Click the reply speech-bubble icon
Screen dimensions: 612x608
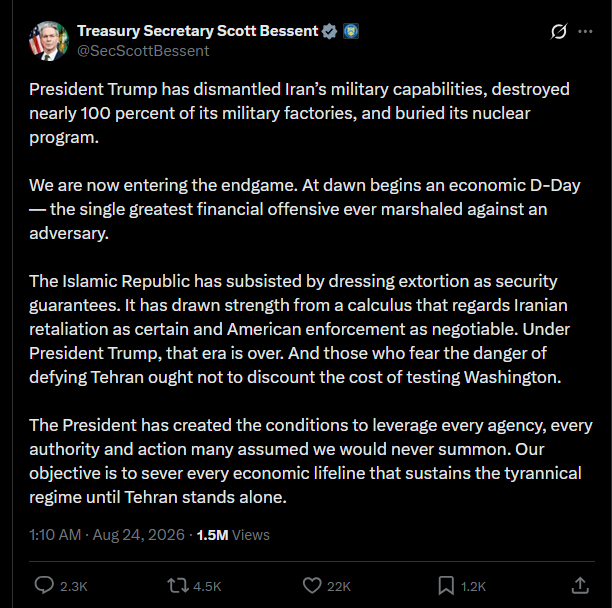pyautogui.click(x=44, y=585)
